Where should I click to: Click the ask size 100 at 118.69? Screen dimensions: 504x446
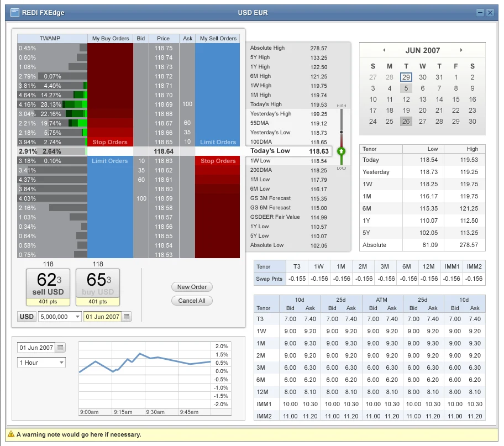tap(187, 104)
